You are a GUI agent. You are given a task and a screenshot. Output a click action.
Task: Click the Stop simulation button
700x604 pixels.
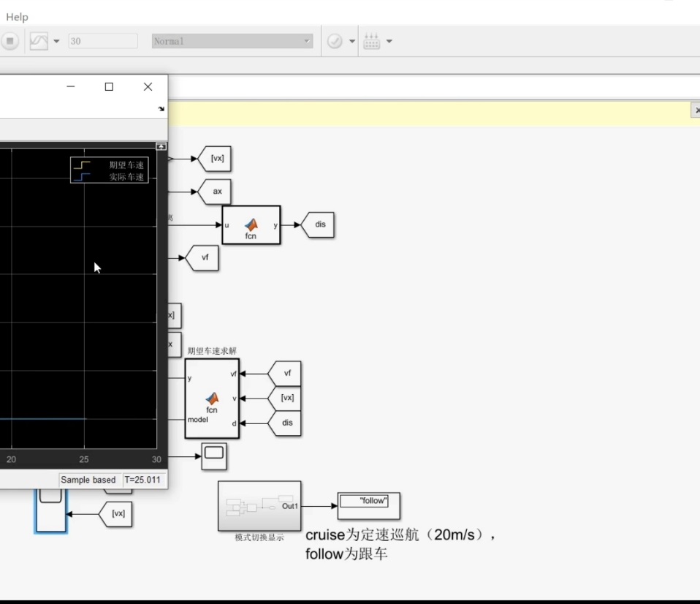9,42
